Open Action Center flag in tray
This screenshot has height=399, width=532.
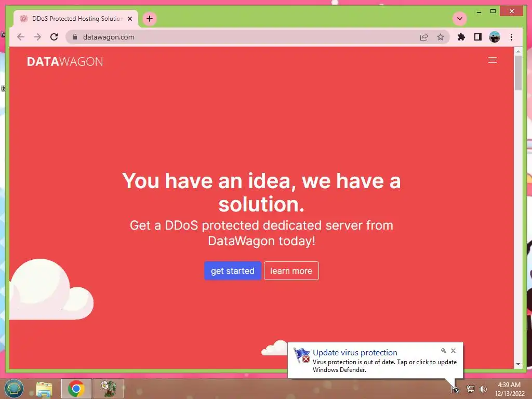tap(455, 389)
